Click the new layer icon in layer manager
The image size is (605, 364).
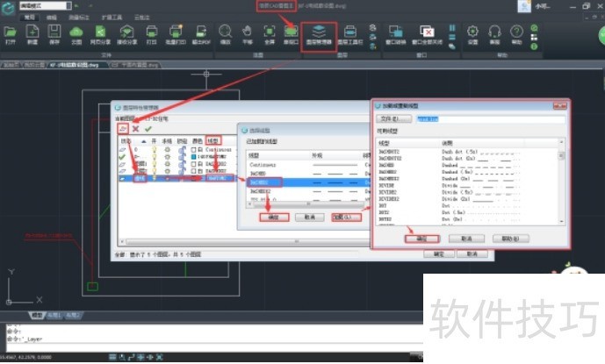(x=123, y=128)
